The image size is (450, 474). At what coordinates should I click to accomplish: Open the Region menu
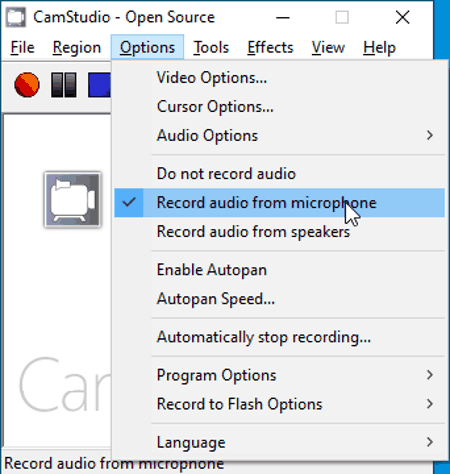click(x=77, y=47)
